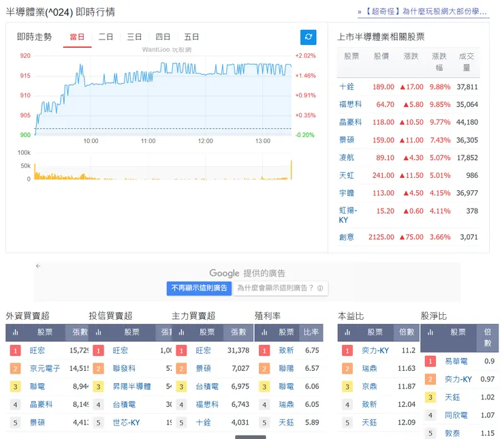Open stock 天虹 in related stocks list
This screenshot has height=439, width=504.
(347, 175)
